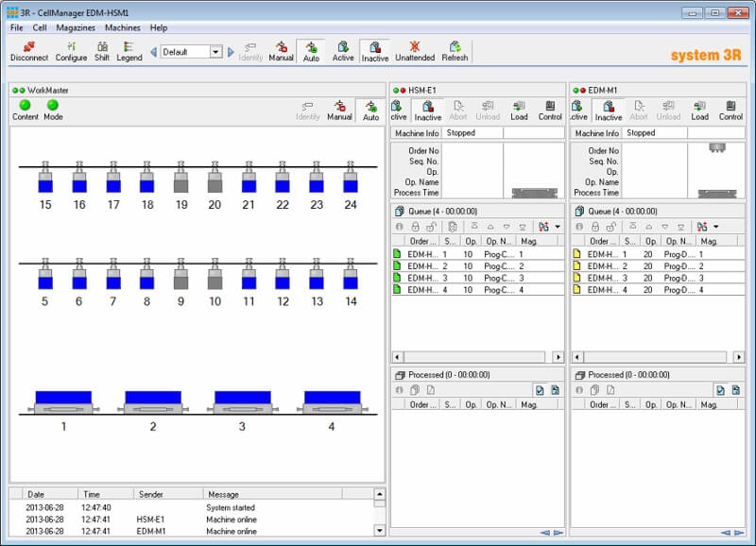Image resolution: width=756 pixels, height=546 pixels.
Task: Click HSM-E1 queue scroll right arrow
Action: (x=558, y=357)
